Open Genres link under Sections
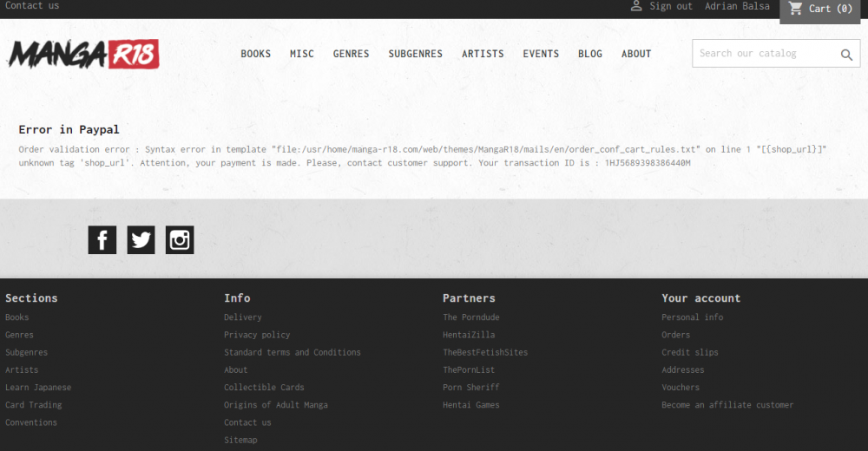868x451 pixels. [x=19, y=335]
